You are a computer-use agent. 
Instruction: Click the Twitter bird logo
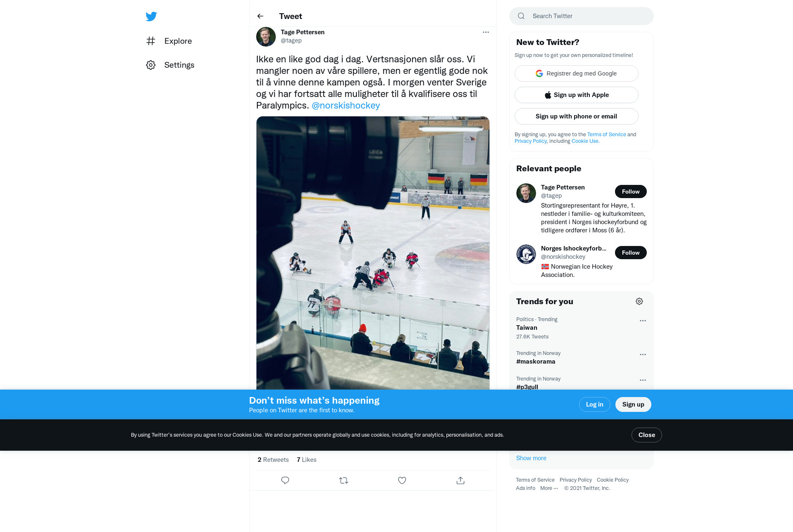(x=151, y=16)
